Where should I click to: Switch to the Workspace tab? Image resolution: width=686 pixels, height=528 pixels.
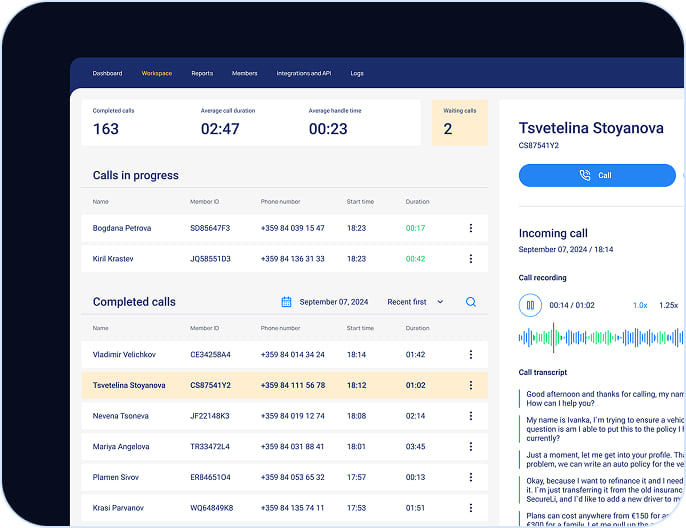[157, 73]
